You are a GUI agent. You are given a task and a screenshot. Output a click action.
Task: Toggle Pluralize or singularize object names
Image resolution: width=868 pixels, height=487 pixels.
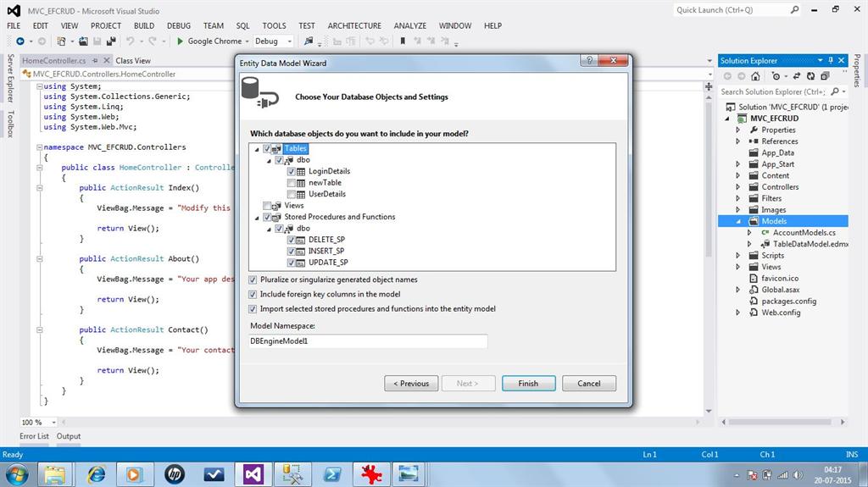(253, 280)
